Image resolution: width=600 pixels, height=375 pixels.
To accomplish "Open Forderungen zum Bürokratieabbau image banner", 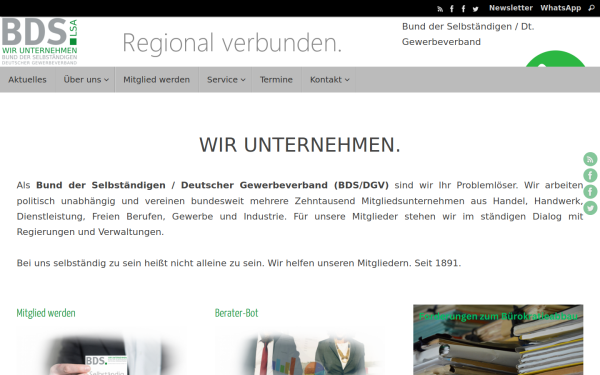I will point(498,340).
